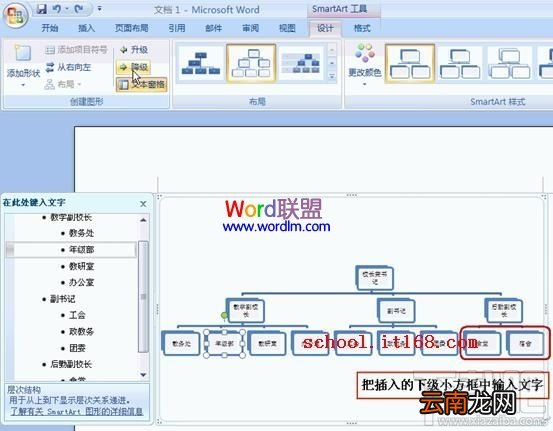The width and height of the screenshot is (553, 431).
Task: Select the 教学副校长 chart box
Action: click(246, 311)
